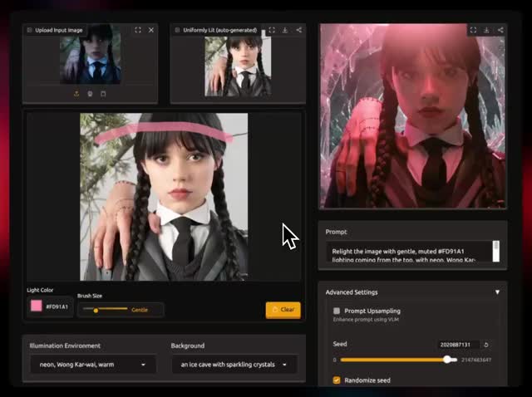Viewport: 532px width, 397px height.
Task: Click the 'Enhance prompt using VLM' description
Action: [366, 320]
